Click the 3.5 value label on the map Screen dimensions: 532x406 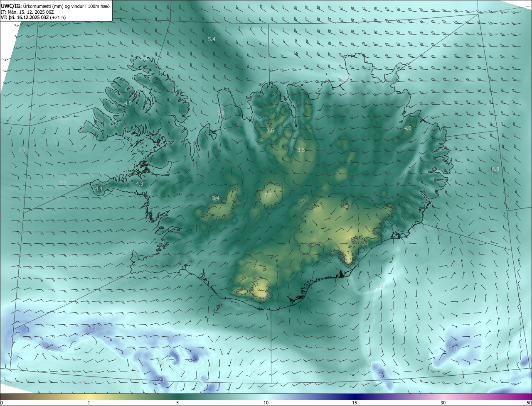301,150
